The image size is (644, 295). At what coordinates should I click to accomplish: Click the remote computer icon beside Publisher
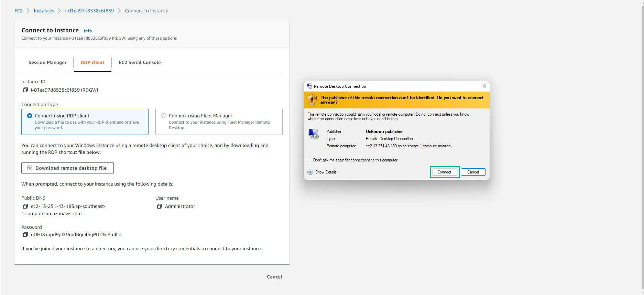[x=313, y=134]
